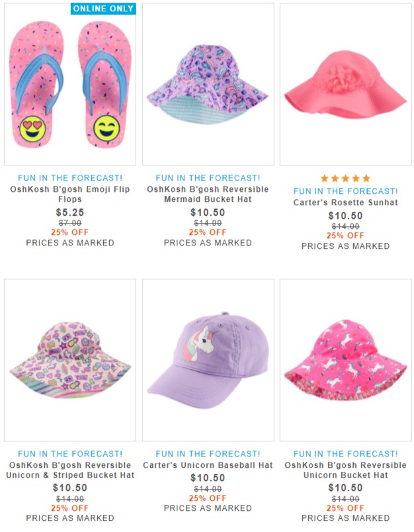Open OshKosh B'gosh Emoji Flip Flops link

pyautogui.click(x=70, y=194)
